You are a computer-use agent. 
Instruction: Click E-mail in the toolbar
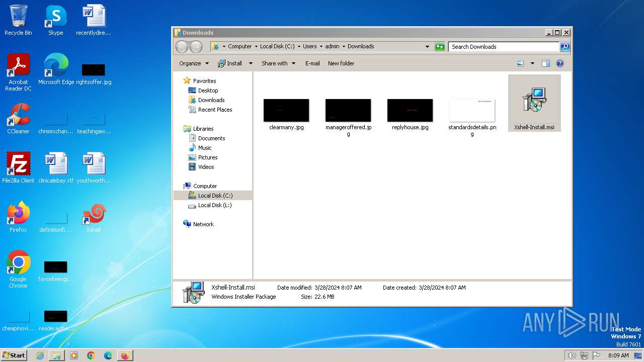312,63
